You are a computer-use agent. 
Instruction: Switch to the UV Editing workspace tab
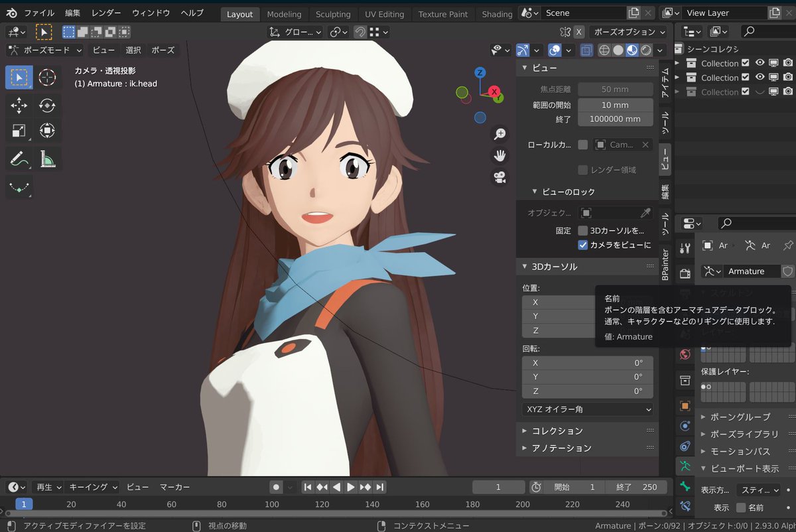(383, 14)
